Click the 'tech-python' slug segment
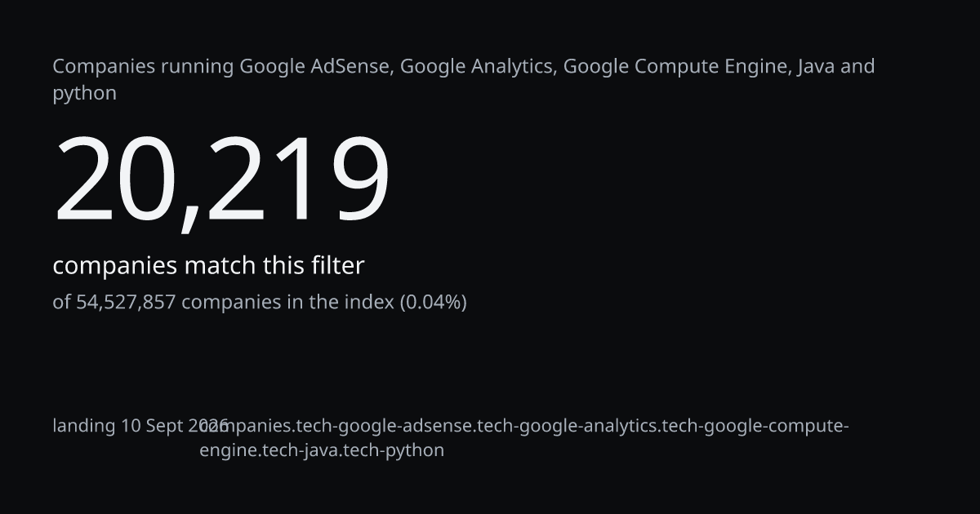The width and height of the screenshot is (980, 514). tap(394, 450)
